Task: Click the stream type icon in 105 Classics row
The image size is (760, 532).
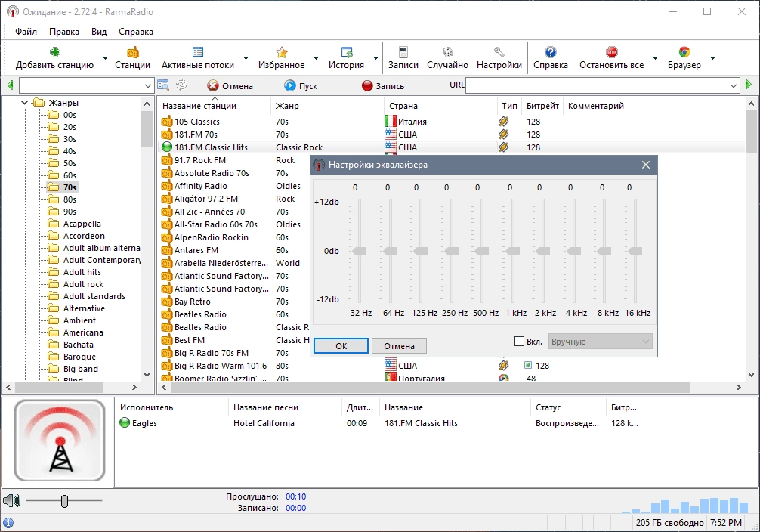Action: (504, 122)
